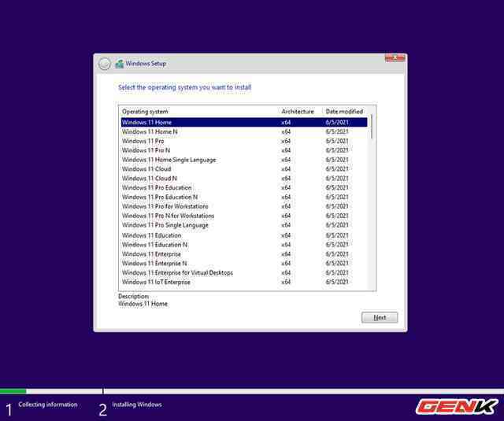Click the Windows Setup title icon
Screen dimensions: 504x421
tap(120, 64)
